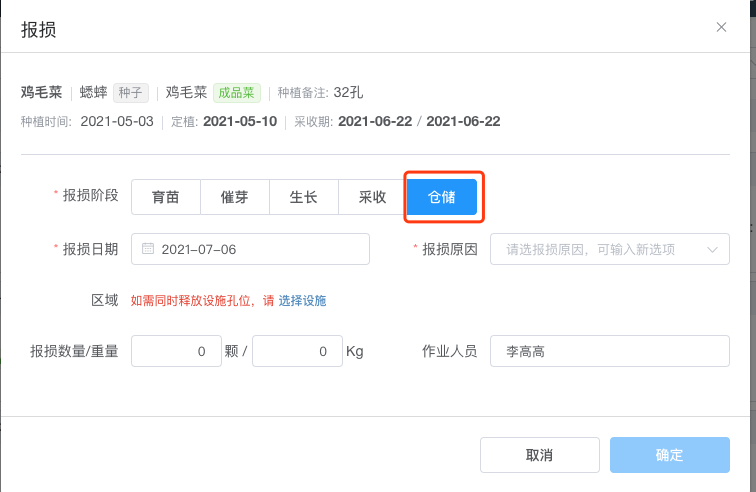Click the green 成品菜 tag
The height and width of the screenshot is (492, 756).
point(237,93)
